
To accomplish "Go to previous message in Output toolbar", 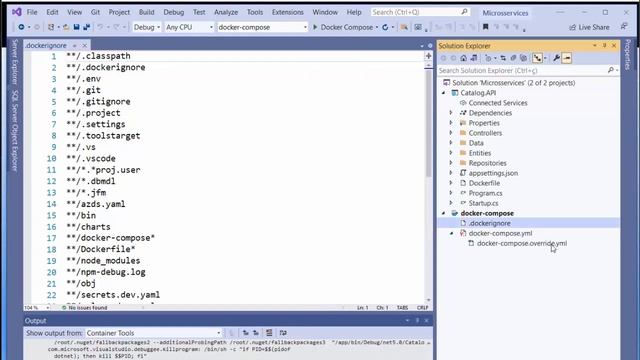I will point(245,333).
